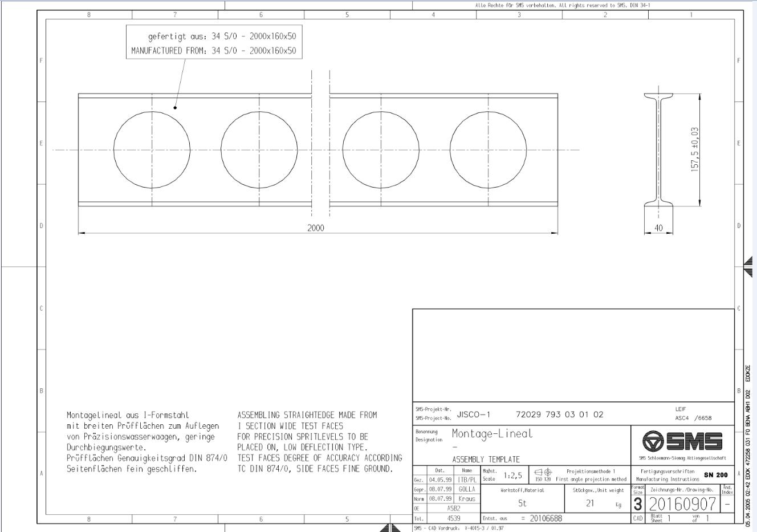This screenshot has width=757, height=532.
Task: Click the 'Montage-Lineal' designation title
Action: [x=493, y=433]
